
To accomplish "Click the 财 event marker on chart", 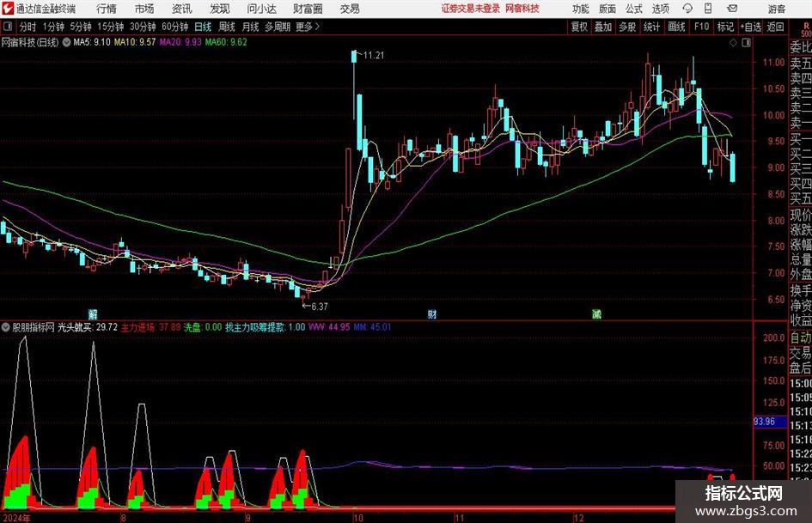I will point(432,313).
